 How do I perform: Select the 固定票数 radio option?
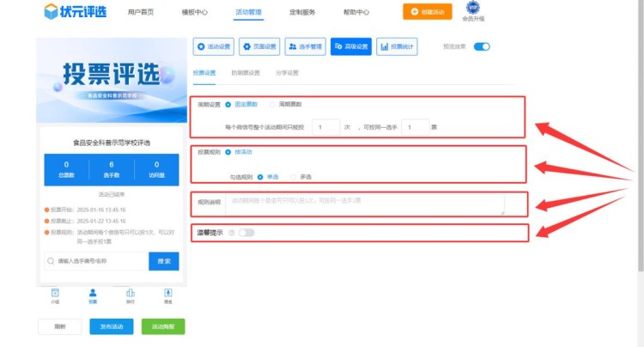(228, 105)
